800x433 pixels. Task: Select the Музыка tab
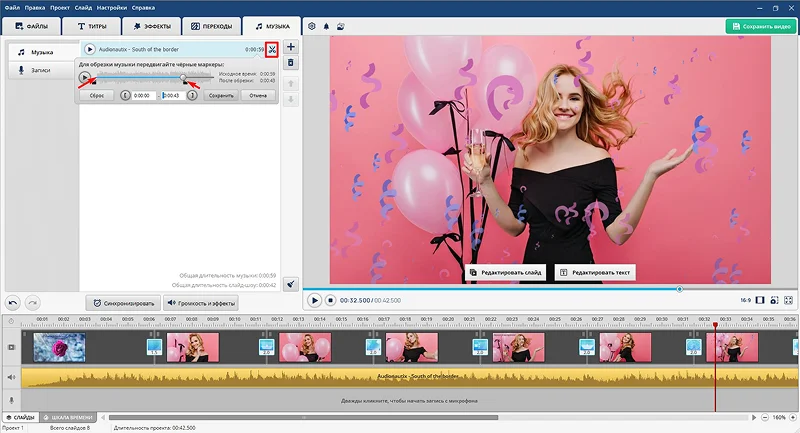pos(272,26)
